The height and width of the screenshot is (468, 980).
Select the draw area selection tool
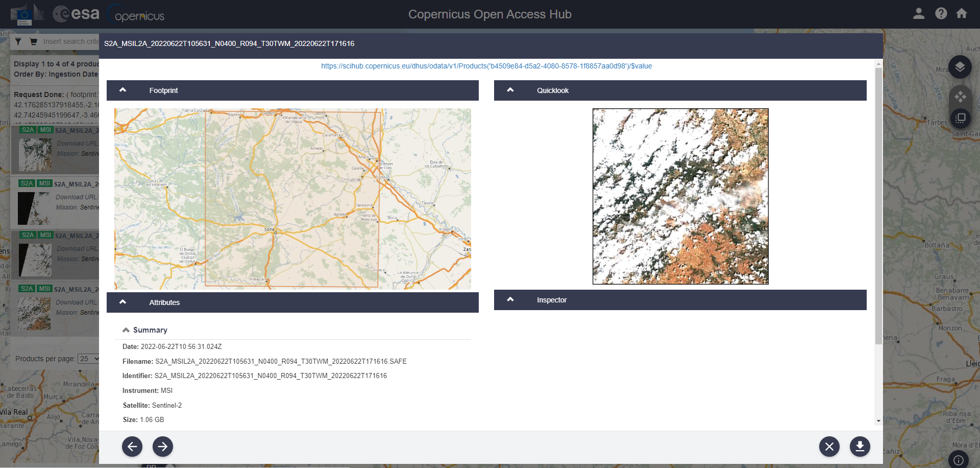[x=960, y=119]
